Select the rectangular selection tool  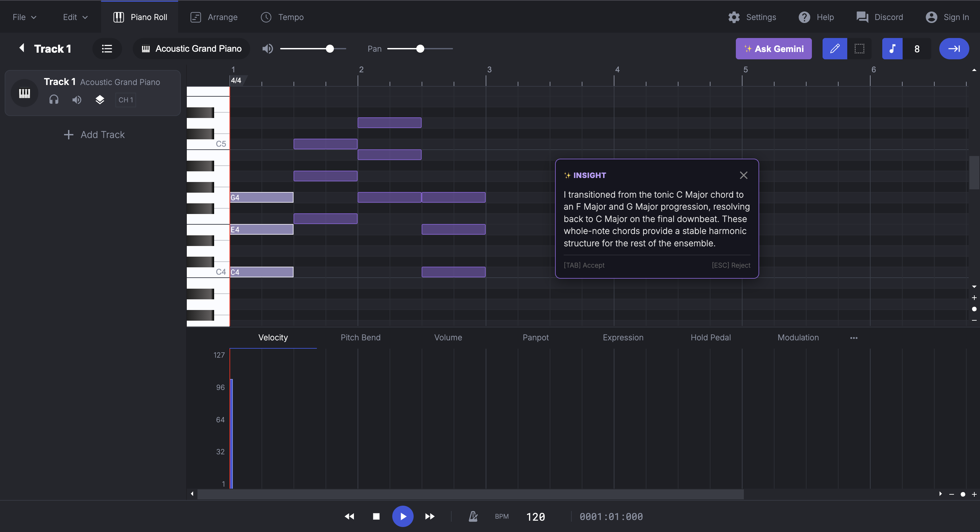click(859, 49)
